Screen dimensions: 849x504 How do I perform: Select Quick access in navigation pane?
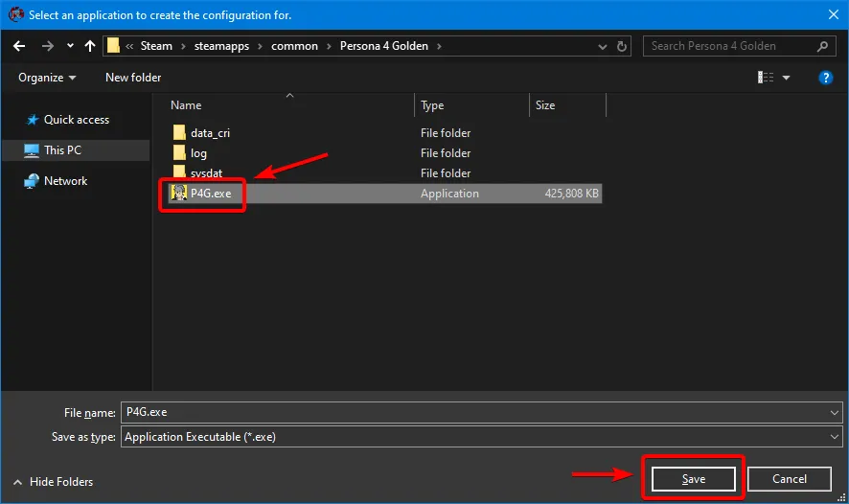tap(77, 120)
